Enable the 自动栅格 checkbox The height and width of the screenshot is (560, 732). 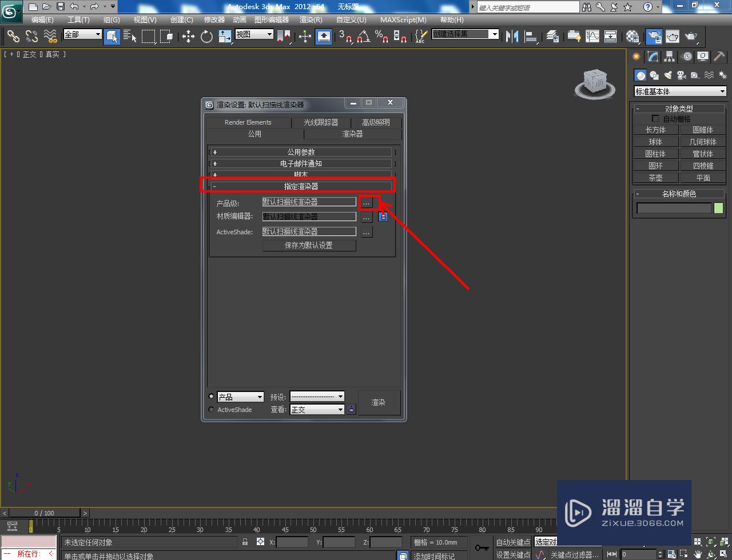tap(656, 119)
